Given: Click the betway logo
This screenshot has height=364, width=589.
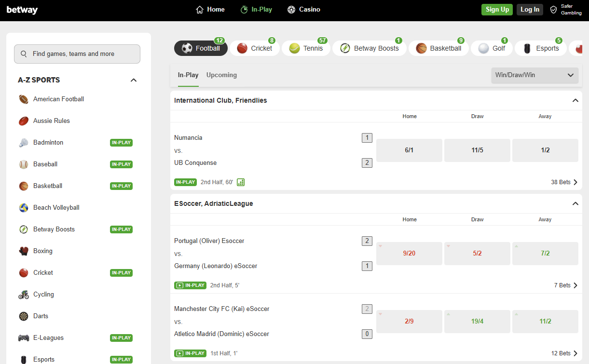Looking at the screenshot, I should [x=22, y=10].
